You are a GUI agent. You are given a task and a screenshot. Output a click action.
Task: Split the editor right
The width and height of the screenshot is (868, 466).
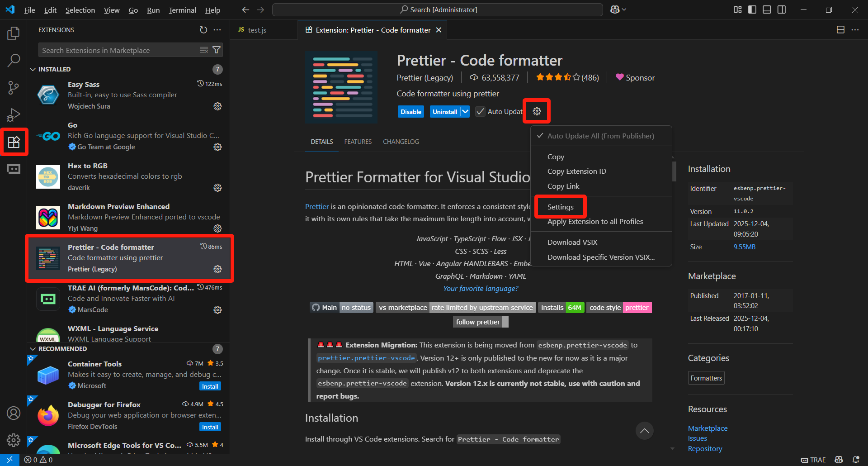click(840, 30)
